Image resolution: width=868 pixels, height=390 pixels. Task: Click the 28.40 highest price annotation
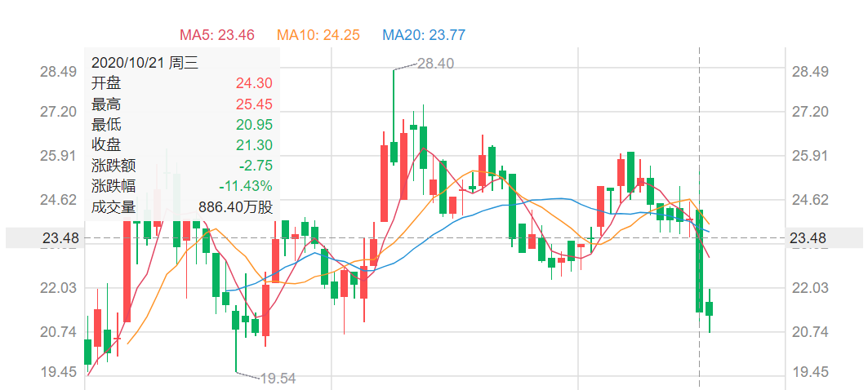click(x=435, y=64)
